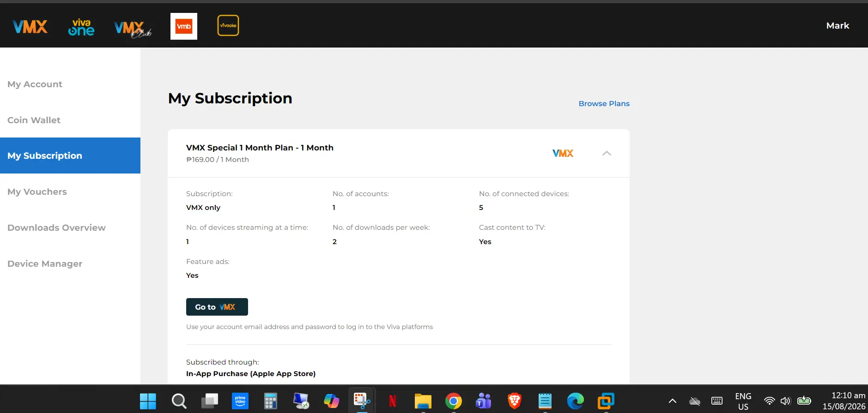Open Wi-Fi network settings in tray
This screenshot has width=868, height=413.
pyautogui.click(x=769, y=401)
